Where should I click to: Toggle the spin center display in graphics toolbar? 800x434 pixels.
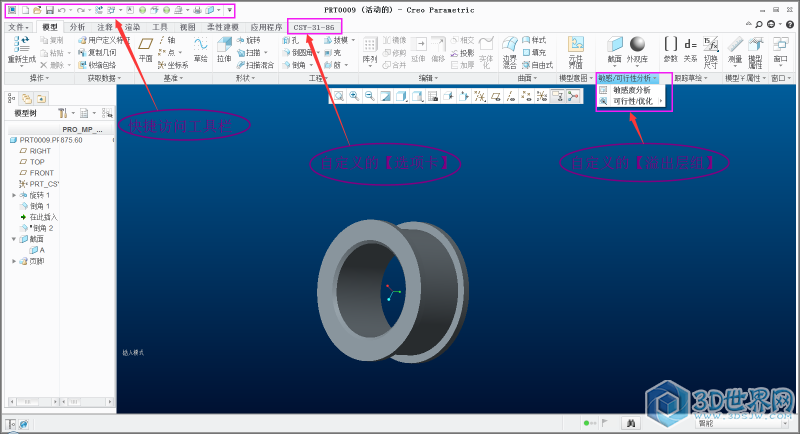574,96
